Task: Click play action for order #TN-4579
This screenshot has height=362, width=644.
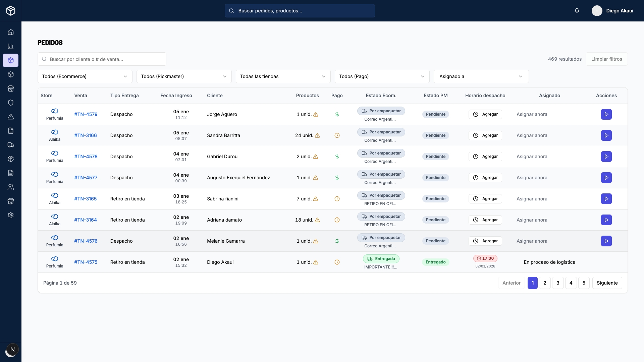Action: pyautogui.click(x=606, y=114)
